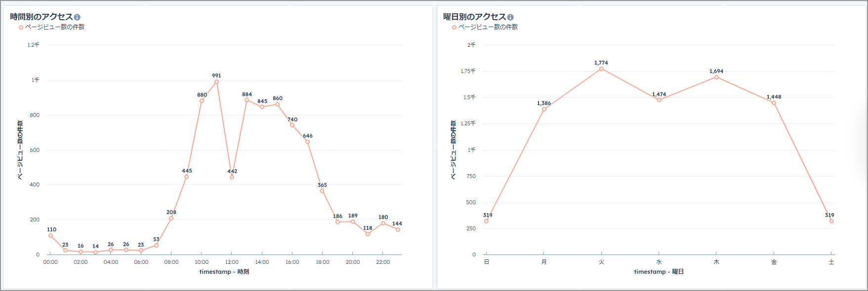868x291 pixels.
Task: Click the 319 data point for 土
Action: [831, 221]
